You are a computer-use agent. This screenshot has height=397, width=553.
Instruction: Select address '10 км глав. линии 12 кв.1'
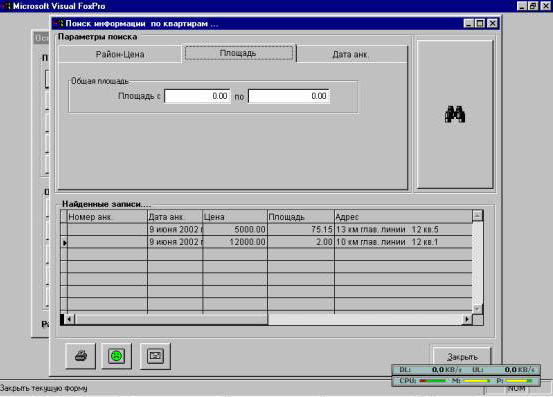(x=403, y=242)
